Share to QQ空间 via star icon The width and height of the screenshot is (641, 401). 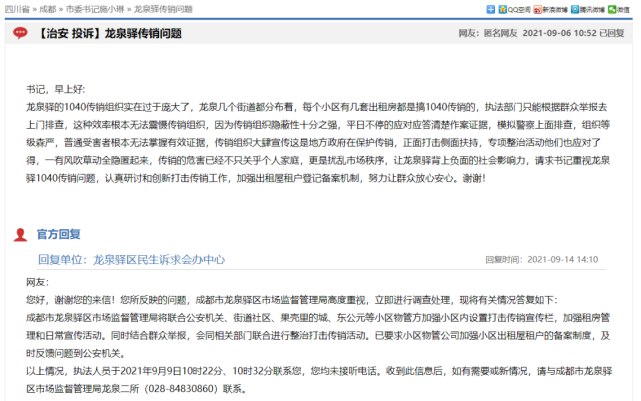[x=503, y=9]
